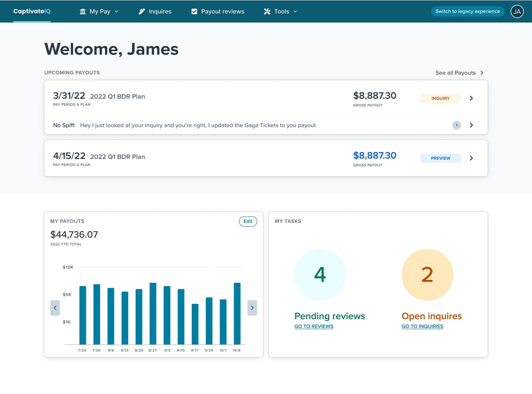Click the Payout reviews checkmark icon
Viewport: 532px width, 394px height.
point(194,11)
